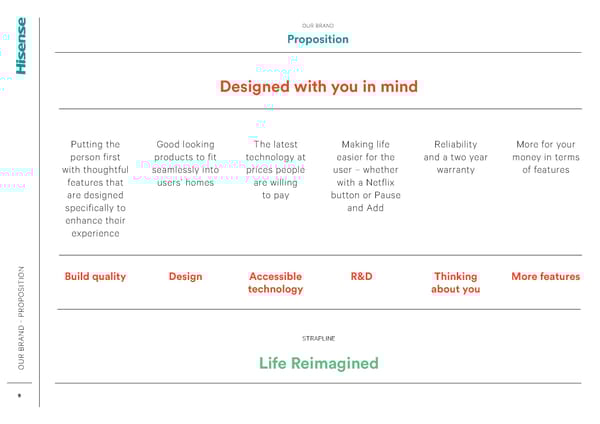Click the page number 9
The width and height of the screenshot is (600, 424).
click(x=19, y=397)
